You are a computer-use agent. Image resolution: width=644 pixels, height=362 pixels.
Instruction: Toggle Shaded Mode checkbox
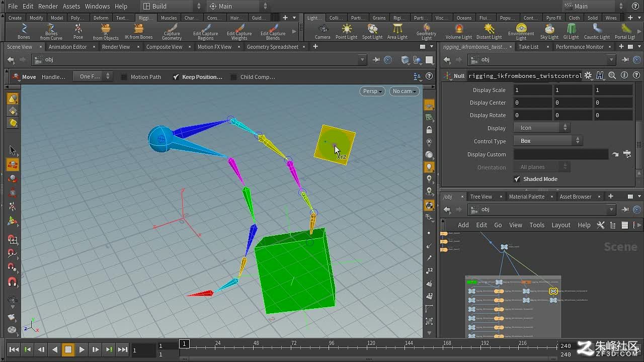[x=517, y=179]
